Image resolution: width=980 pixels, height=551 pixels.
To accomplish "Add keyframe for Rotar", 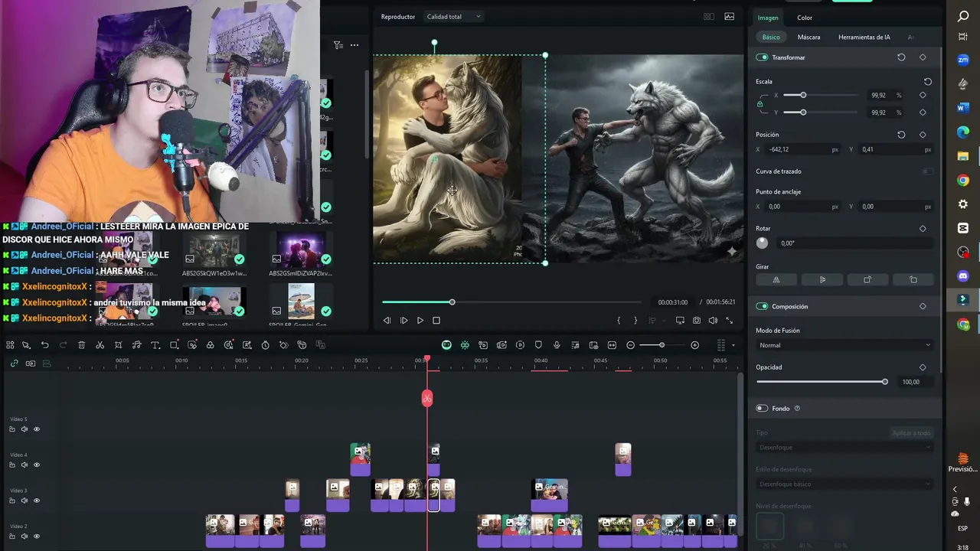I will 923,228.
